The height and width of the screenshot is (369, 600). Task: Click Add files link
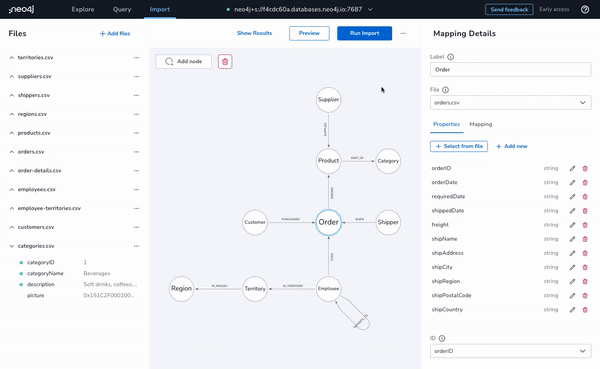[115, 34]
